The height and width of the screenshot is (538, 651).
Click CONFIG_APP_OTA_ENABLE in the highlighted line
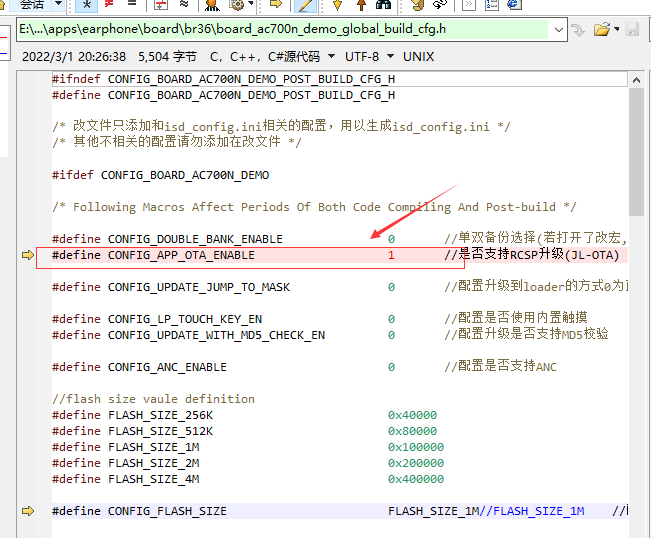pyautogui.click(x=181, y=255)
